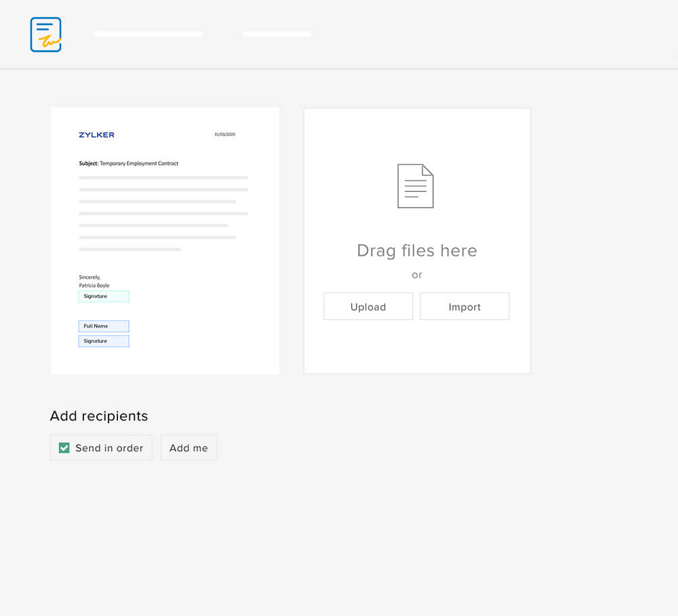This screenshot has height=616, width=678.
Task: Open the second navigation item in header
Action: (277, 34)
